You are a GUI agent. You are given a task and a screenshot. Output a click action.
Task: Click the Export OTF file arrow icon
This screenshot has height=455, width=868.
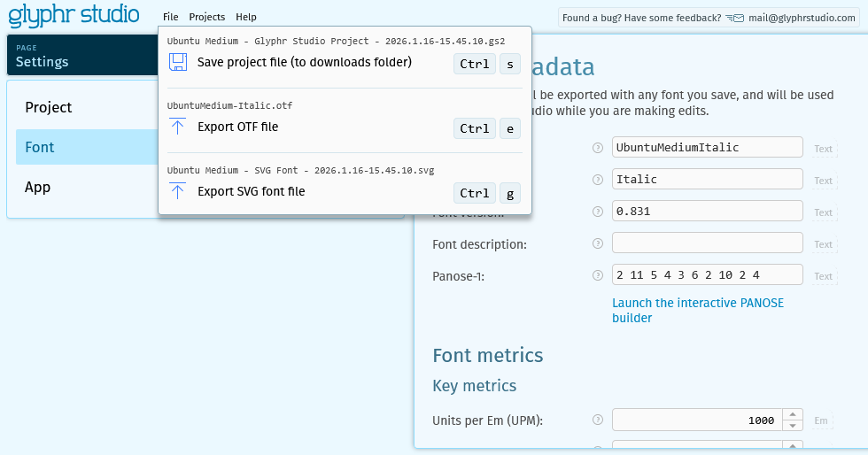click(x=178, y=127)
